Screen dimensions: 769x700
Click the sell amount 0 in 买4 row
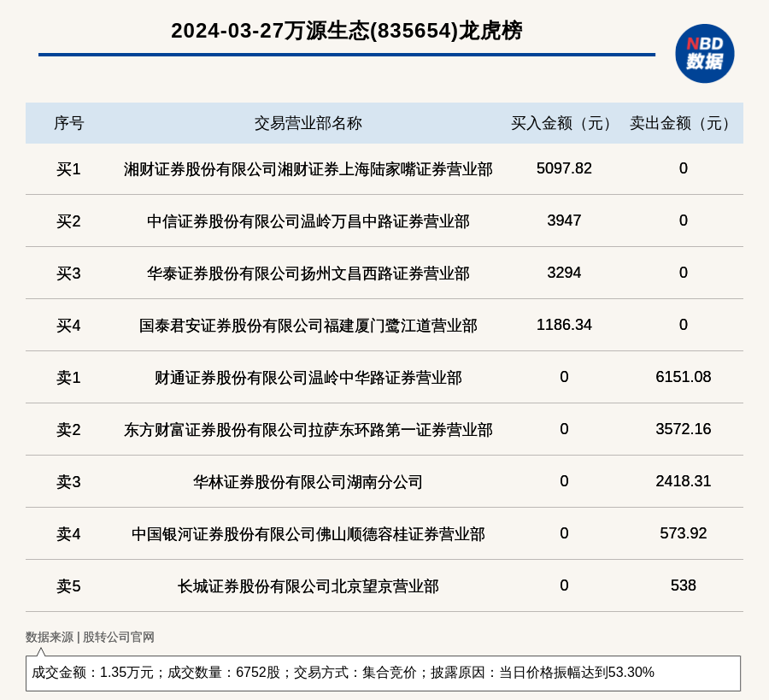click(684, 325)
